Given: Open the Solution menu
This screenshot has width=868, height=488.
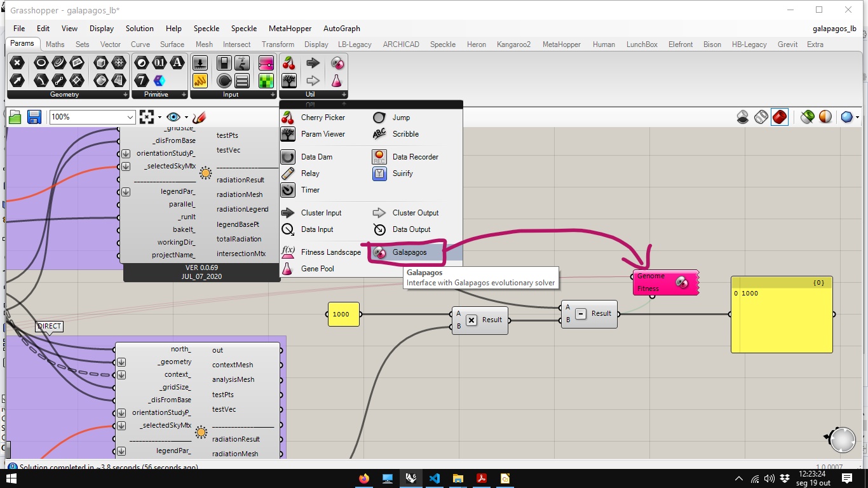Looking at the screenshot, I should [x=139, y=29].
